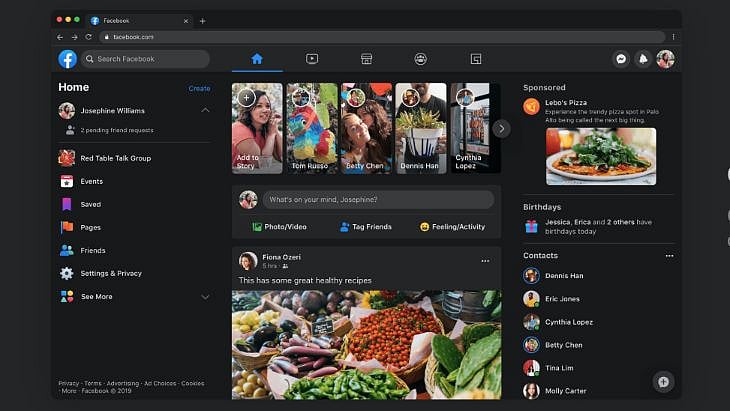
Task: Open the Groups tab icon
Action: point(421,59)
